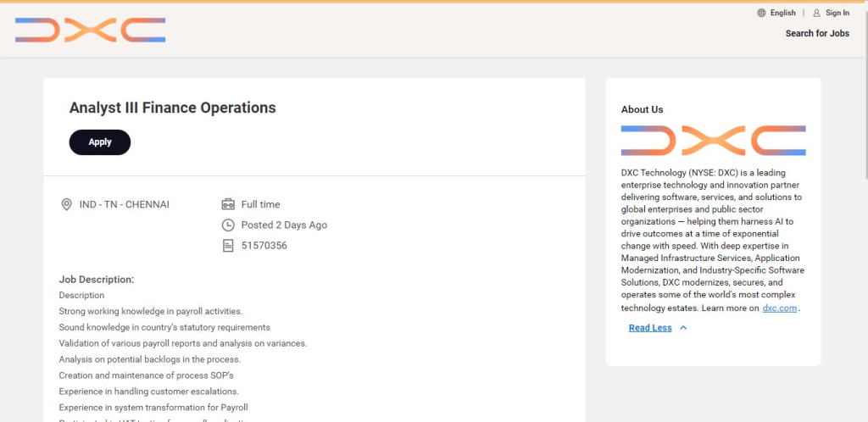Click the user profile icon beside Sign In
868x422 pixels.
[x=816, y=13]
